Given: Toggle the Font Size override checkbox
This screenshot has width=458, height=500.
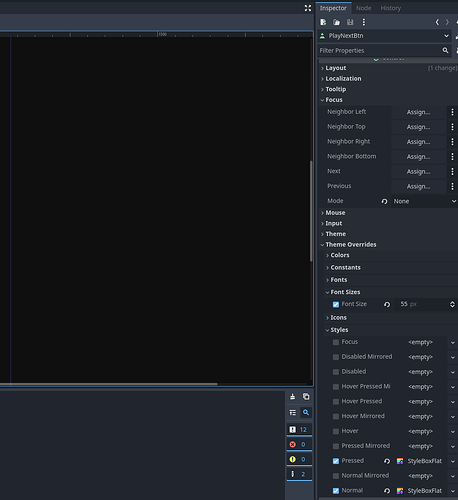Looking at the screenshot, I should pos(336,304).
